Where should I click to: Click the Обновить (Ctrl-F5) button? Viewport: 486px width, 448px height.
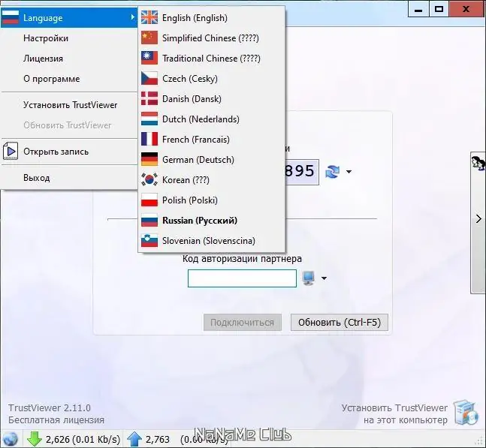(340, 322)
